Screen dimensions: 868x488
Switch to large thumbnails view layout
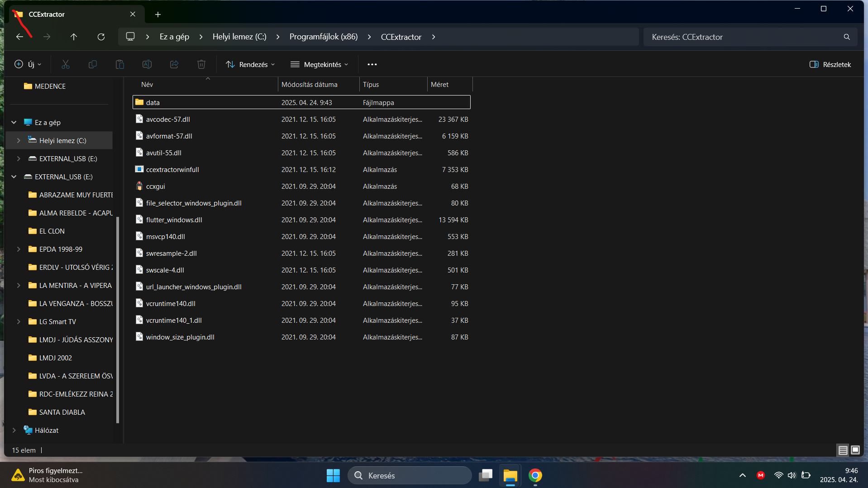pos(855,450)
